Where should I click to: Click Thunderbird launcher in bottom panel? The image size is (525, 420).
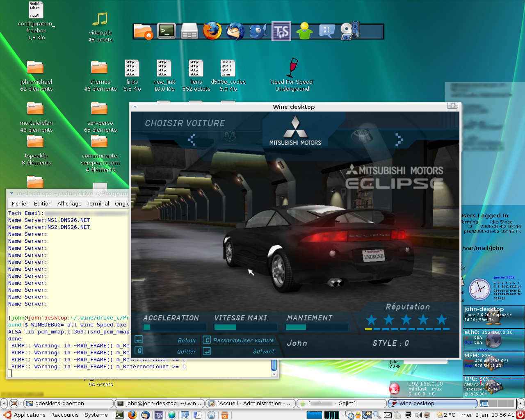tap(145, 415)
